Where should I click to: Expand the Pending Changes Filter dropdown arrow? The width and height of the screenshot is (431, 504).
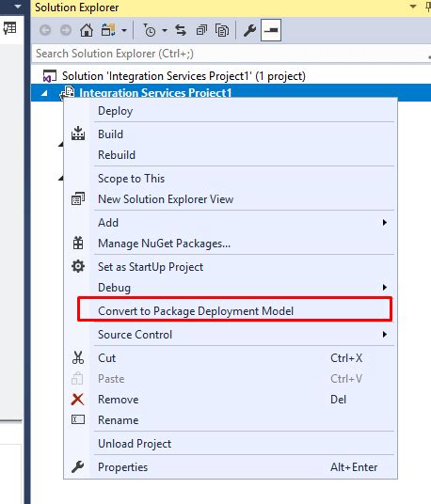point(165,31)
